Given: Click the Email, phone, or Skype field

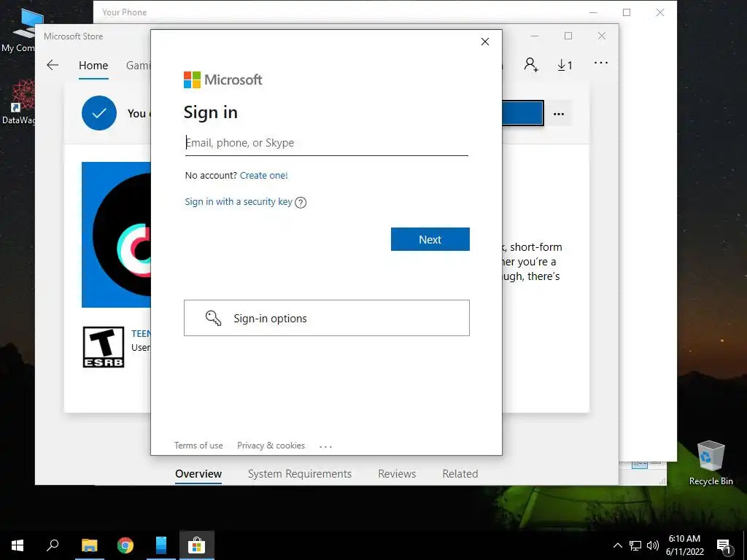Looking at the screenshot, I should coord(326,143).
